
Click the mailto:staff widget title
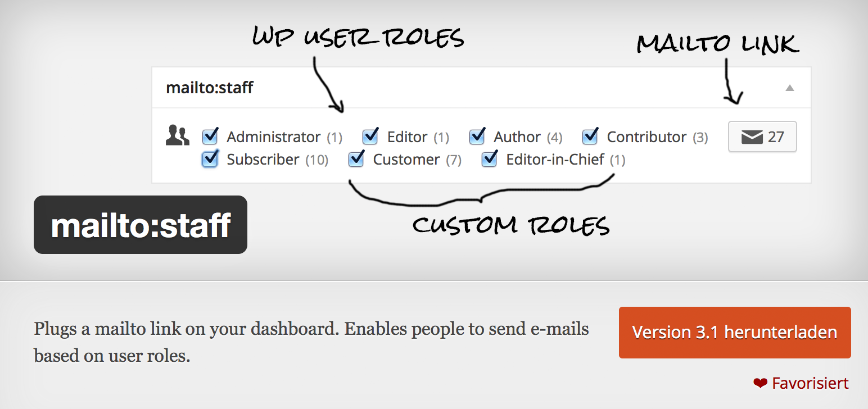[209, 88]
